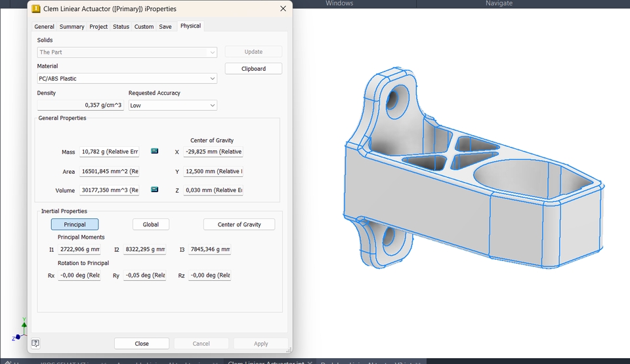
Task: Click the Rx rotation field
Action: coord(79,275)
